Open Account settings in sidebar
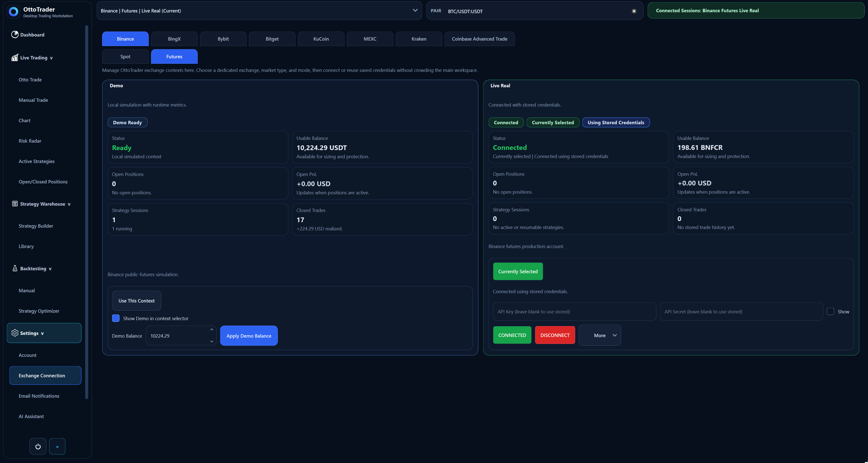 (27, 355)
